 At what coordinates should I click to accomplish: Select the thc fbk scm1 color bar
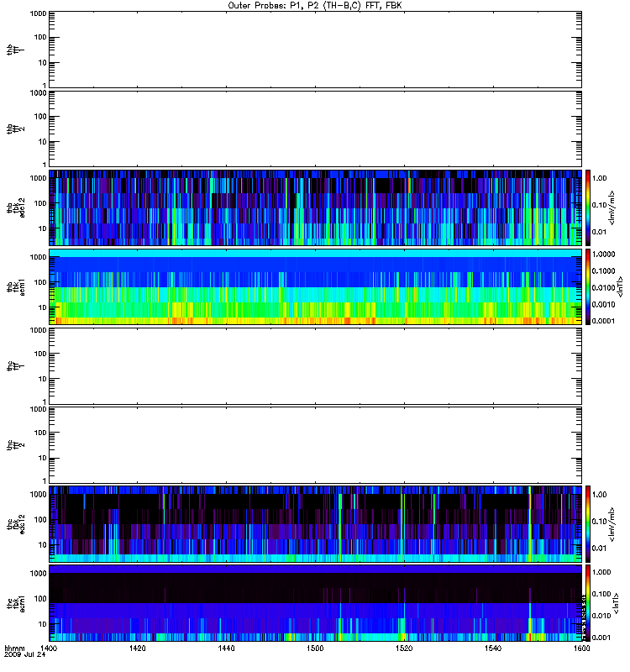click(588, 603)
